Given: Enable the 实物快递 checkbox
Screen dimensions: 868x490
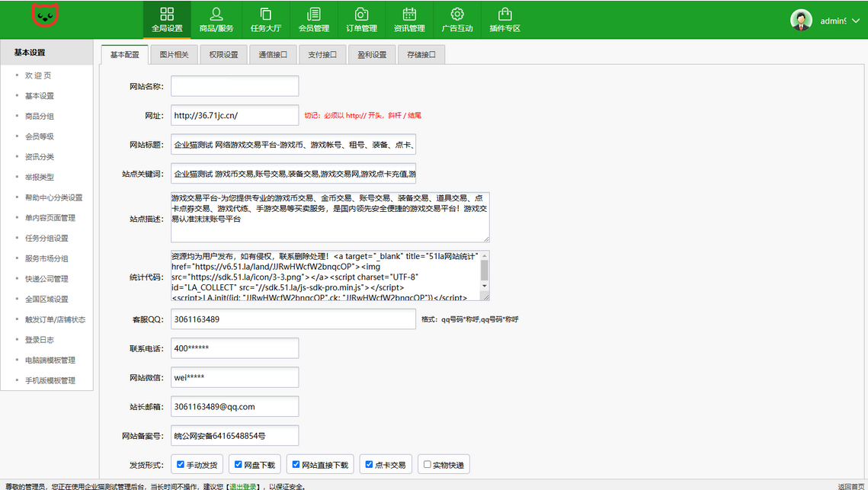Looking at the screenshot, I should 427,463.
